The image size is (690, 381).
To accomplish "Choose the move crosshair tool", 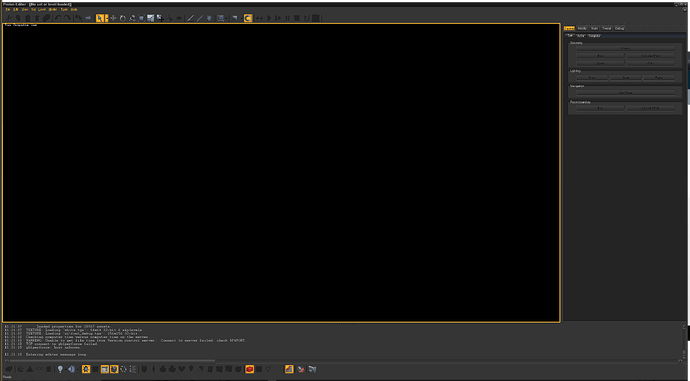I will coord(113,18).
